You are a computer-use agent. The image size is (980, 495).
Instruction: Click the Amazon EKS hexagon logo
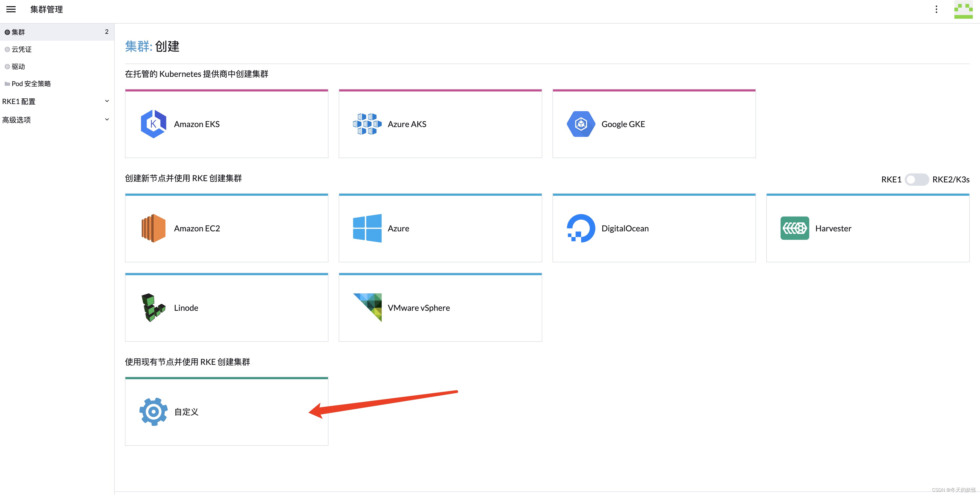tap(153, 124)
